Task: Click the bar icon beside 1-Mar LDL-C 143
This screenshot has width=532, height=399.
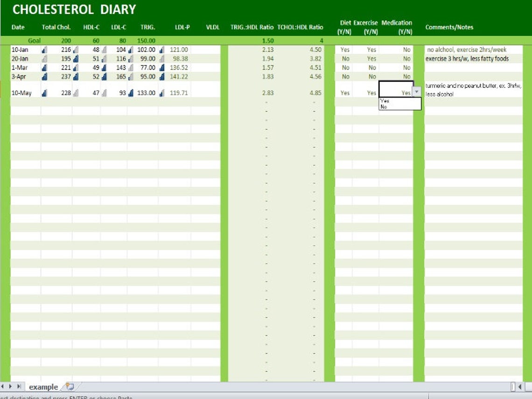Action: (130, 67)
